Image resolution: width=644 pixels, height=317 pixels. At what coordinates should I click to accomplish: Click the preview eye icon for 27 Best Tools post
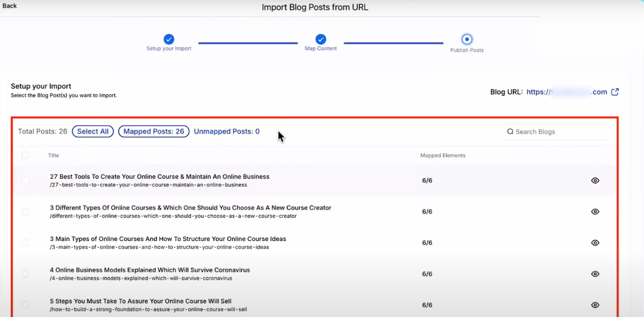[x=595, y=181]
